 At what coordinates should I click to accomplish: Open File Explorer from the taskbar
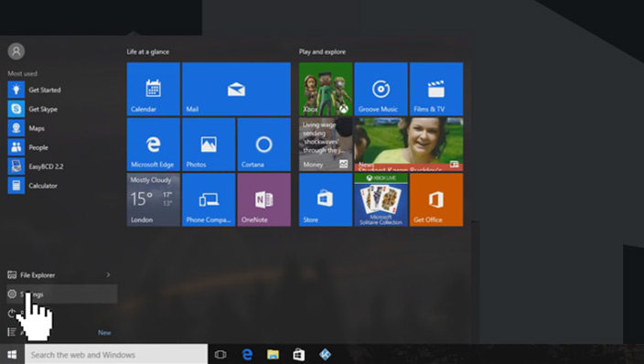(273, 354)
